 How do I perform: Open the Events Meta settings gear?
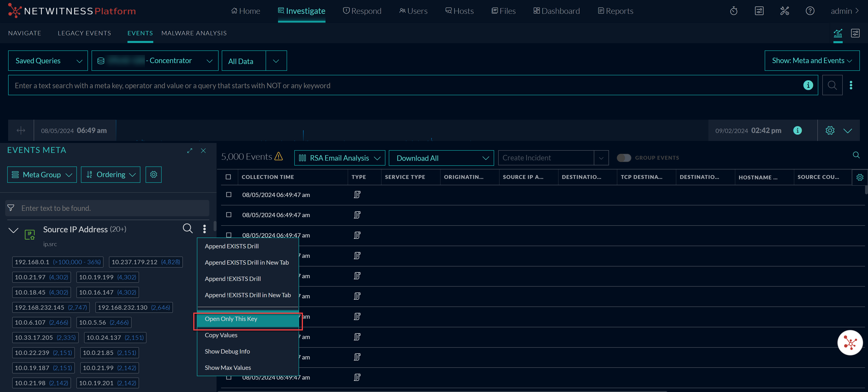153,175
